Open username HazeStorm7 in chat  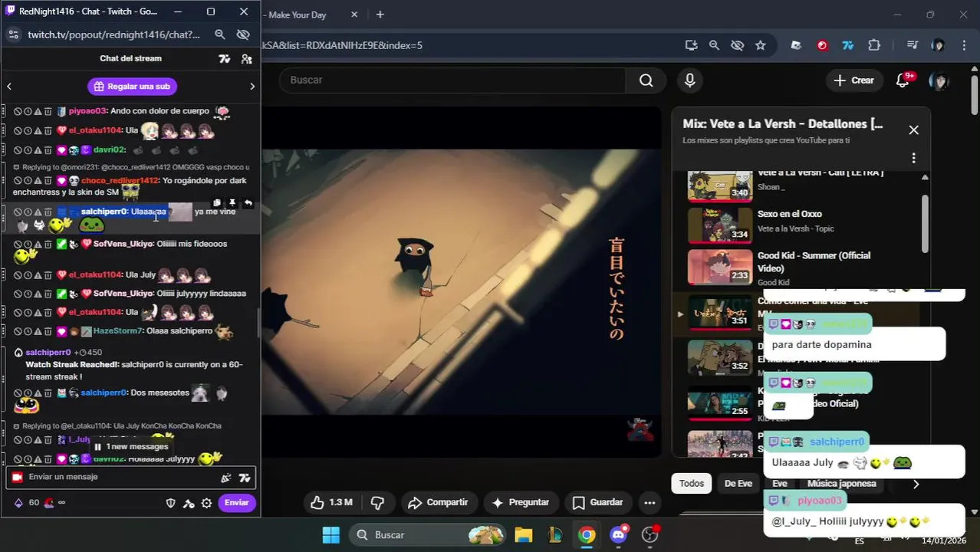pyautogui.click(x=118, y=331)
